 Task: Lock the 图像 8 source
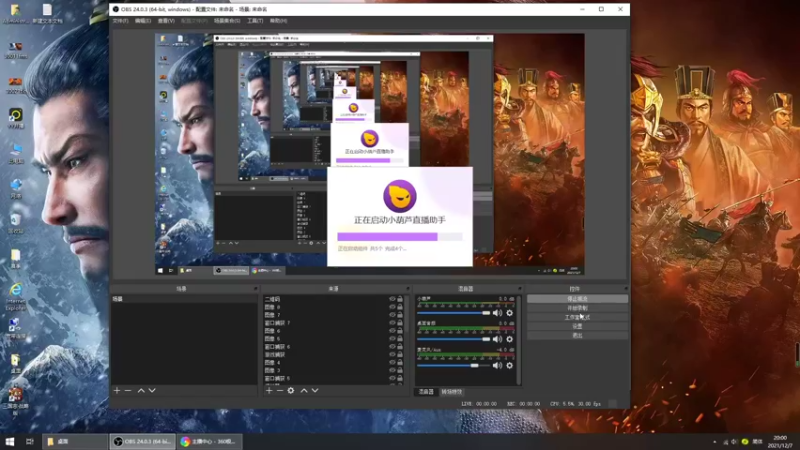400,307
